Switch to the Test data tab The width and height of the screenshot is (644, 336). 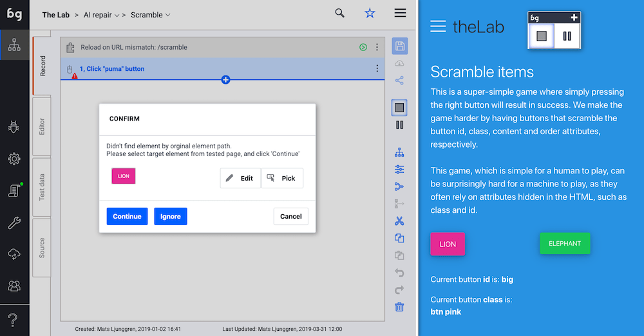point(42,187)
